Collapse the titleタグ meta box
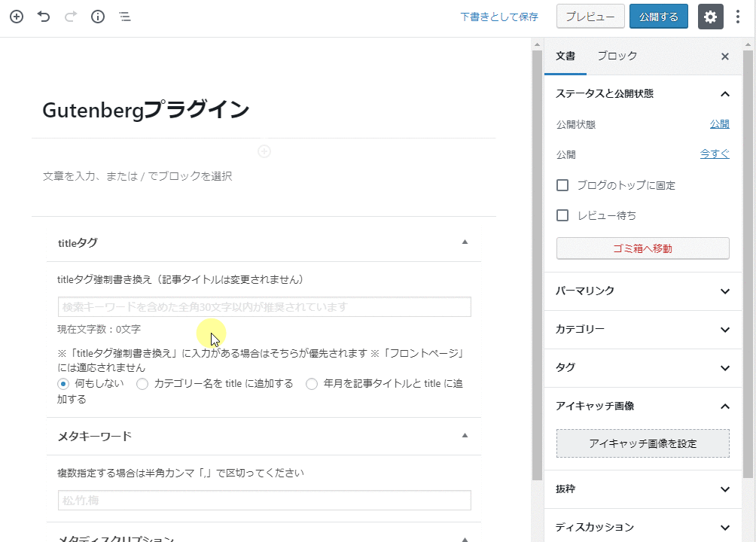This screenshot has height=542, width=756. point(465,242)
